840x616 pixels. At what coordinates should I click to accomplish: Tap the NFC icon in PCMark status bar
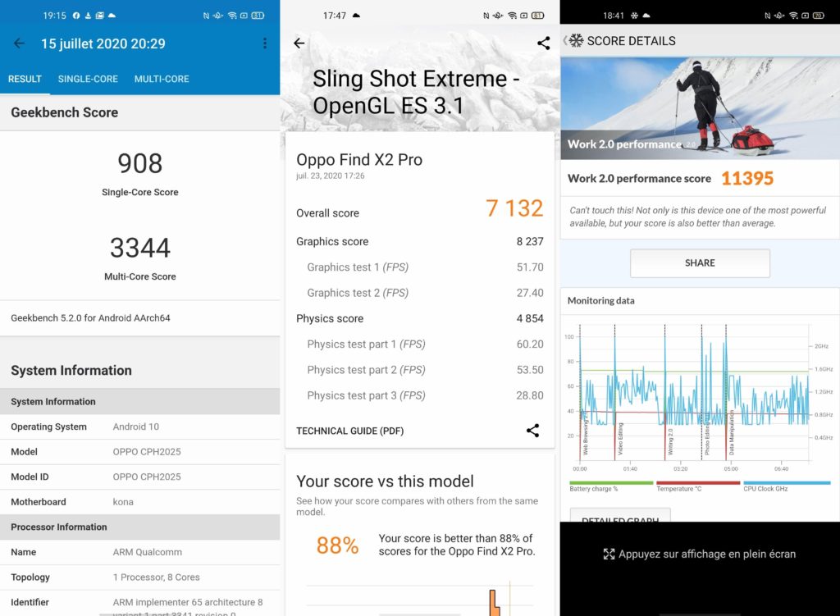click(x=768, y=16)
